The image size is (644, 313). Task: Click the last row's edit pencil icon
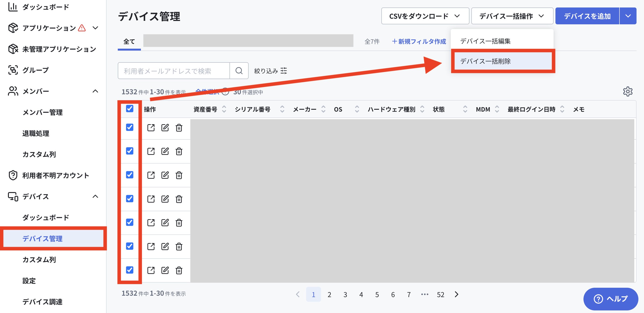165,270
